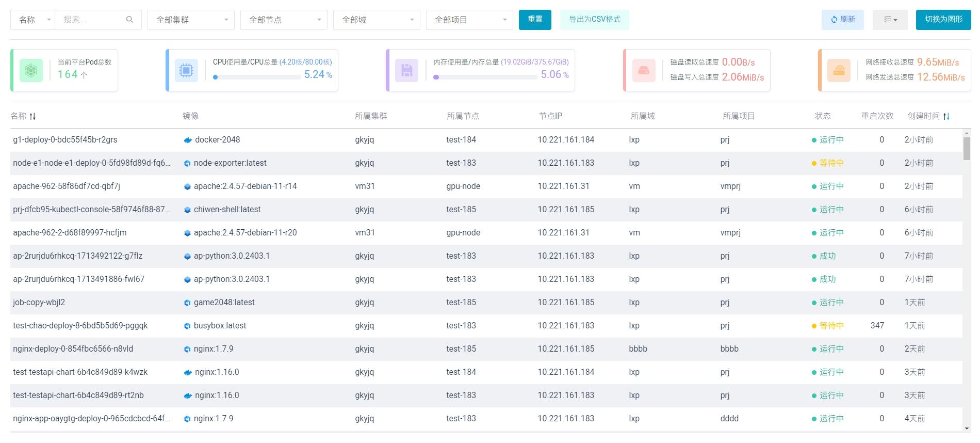The height and width of the screenshot is (443, 980).
Task: Switch view with 切换为图形 button
Action: (x=943, y=20)
